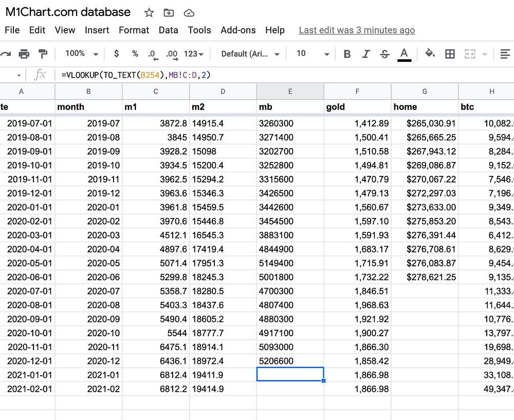
Task: Format as currency with dollar icon
Action: [117, 53]
